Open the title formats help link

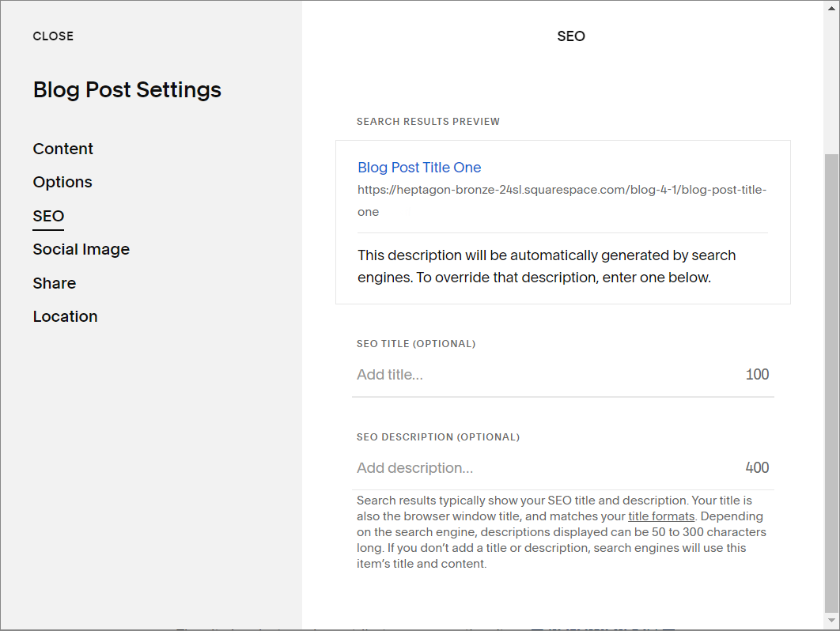(x=661, y=516)
